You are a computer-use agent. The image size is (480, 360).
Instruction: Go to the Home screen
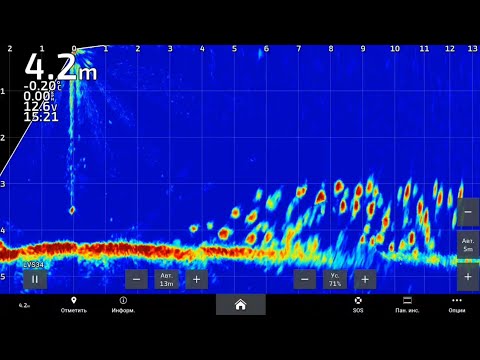[241, 304]
